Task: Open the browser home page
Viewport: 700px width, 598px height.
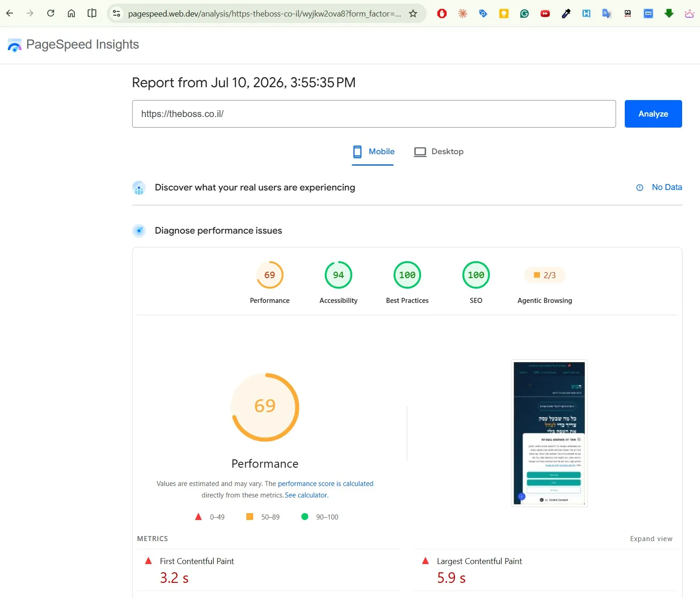Action: coord(71,13)
